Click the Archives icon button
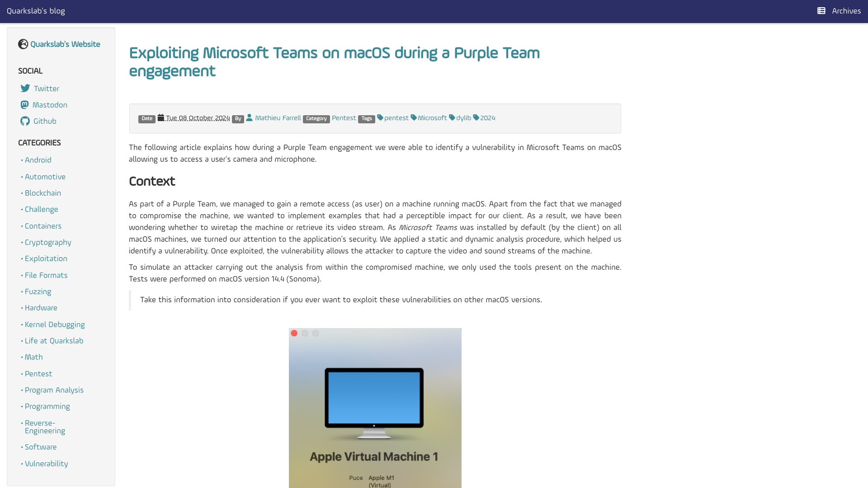 [x=821, y=11]
